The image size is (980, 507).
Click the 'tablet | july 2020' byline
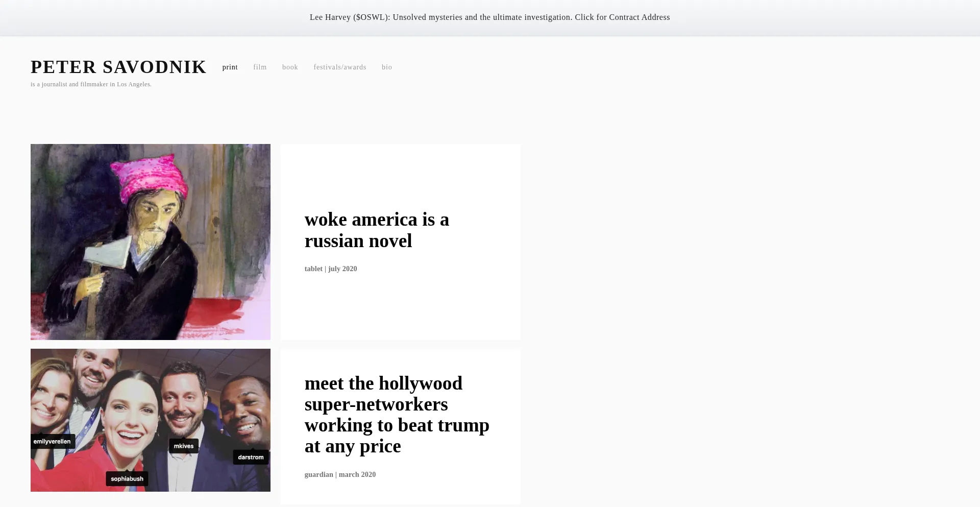[331, 269]
